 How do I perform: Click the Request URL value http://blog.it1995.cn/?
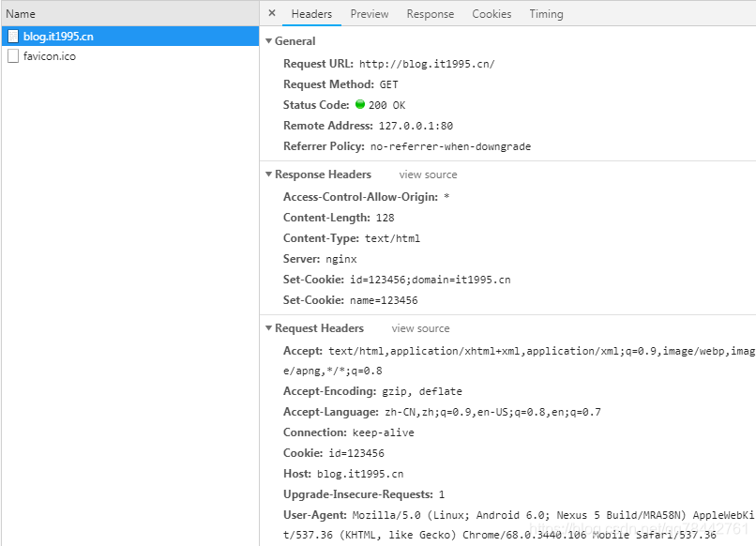click(x=427, y=64)
